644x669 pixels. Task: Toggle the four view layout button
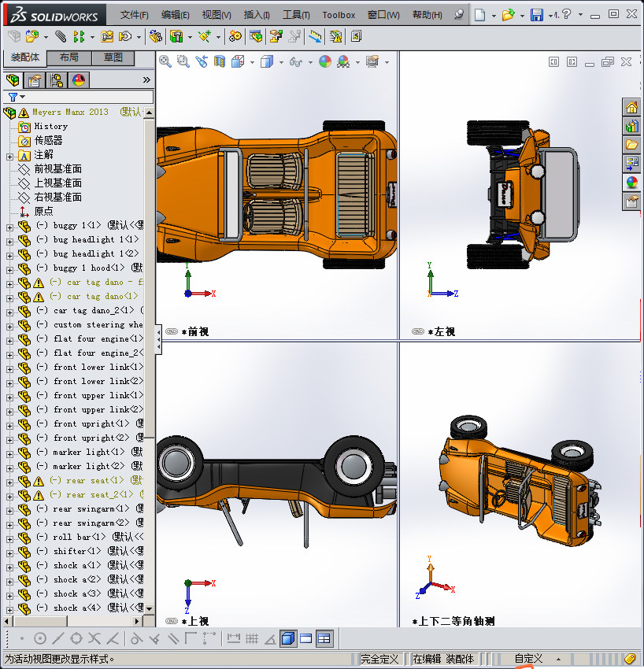click(324, 638)
